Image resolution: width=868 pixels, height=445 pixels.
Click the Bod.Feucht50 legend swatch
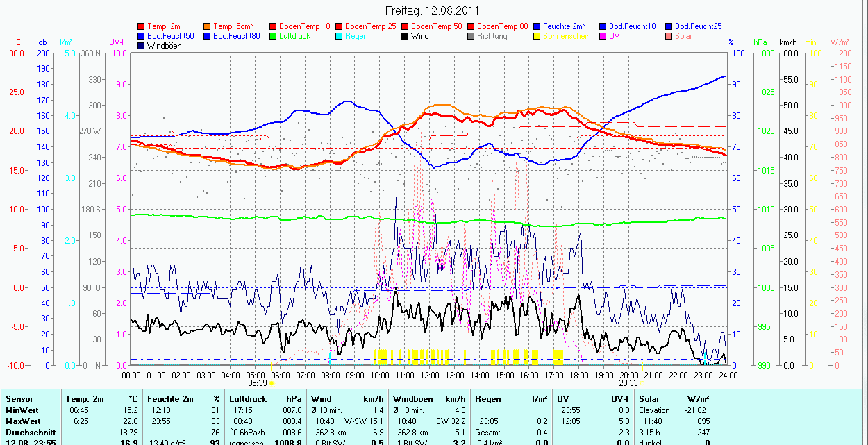(142, 36)
